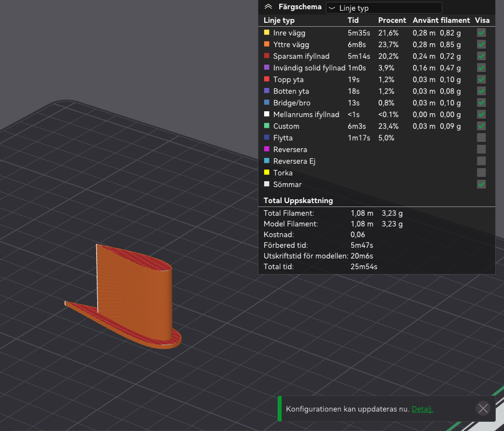504x431 pixels.
Task: Select the Yttre vägg row label
Action: (x=291, y=44)
